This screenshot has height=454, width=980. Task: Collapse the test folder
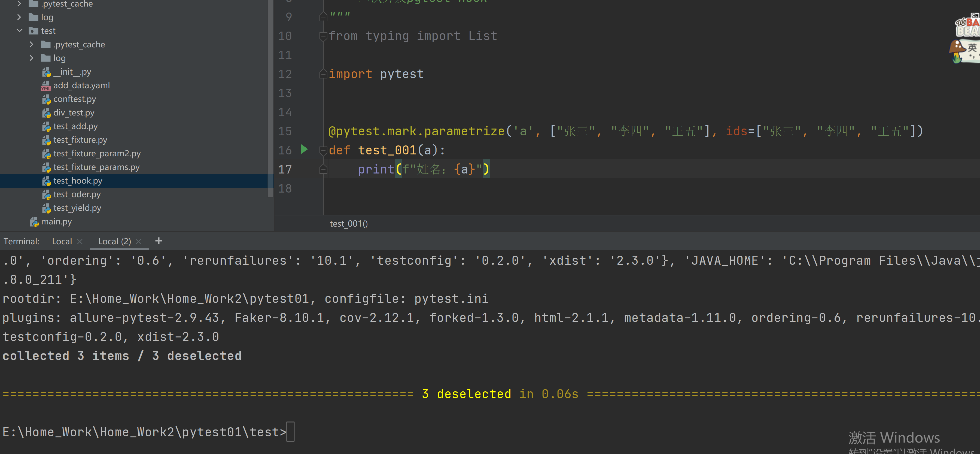point(19,31)
